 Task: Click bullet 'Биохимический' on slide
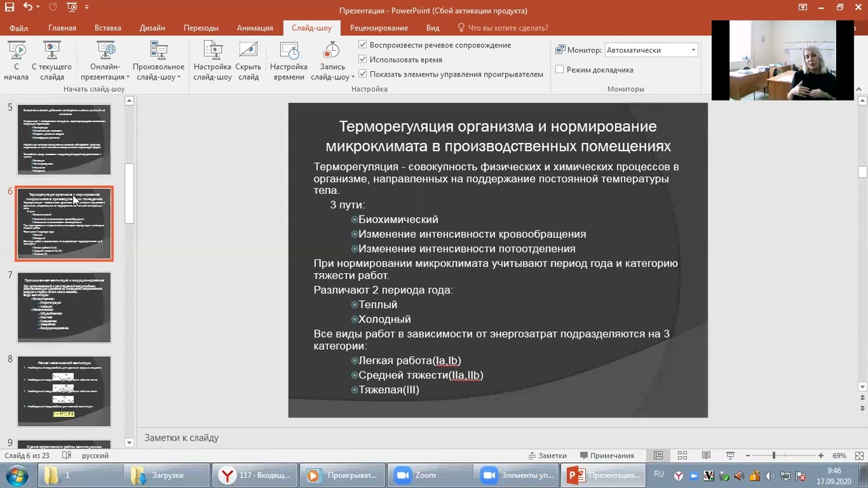click(398, 220)
